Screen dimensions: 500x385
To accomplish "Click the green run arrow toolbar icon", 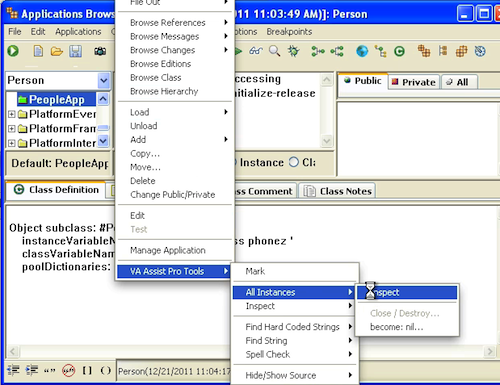I will pyautogui.click(x=13, y=51).
